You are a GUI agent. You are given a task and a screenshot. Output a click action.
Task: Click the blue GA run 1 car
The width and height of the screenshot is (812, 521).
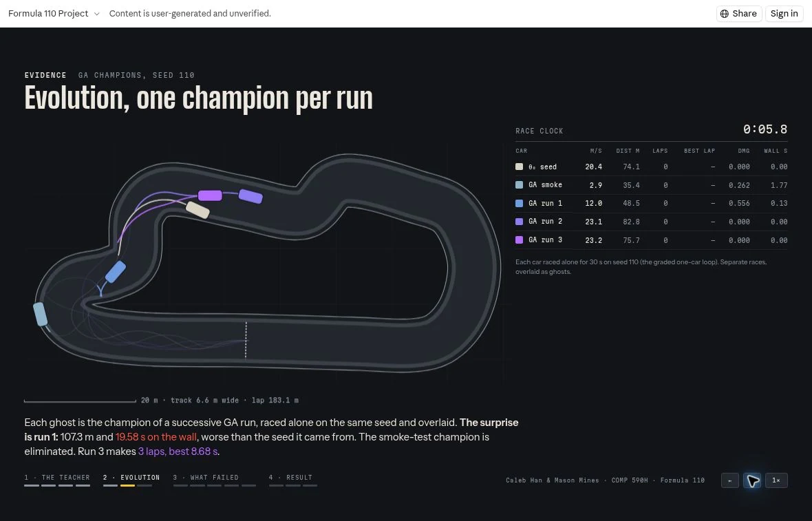[116, 272]
